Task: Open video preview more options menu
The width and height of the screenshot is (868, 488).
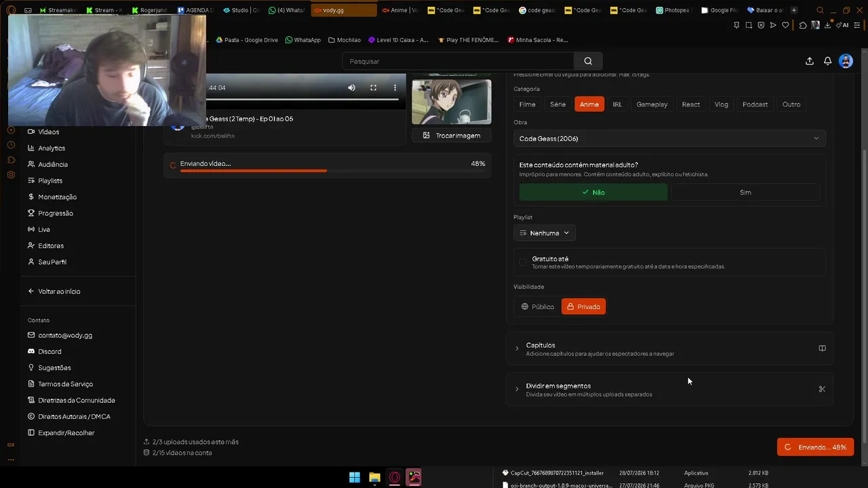Action: point(395,87)
